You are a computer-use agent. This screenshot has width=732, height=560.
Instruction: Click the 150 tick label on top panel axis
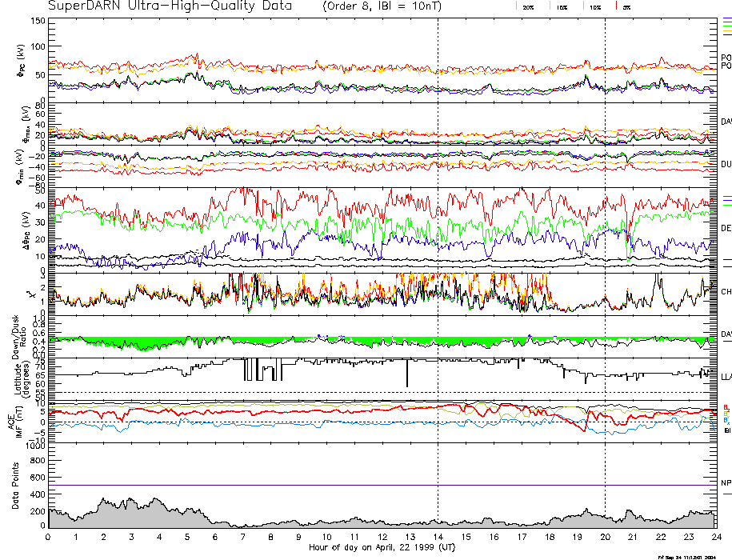[37, 20]
